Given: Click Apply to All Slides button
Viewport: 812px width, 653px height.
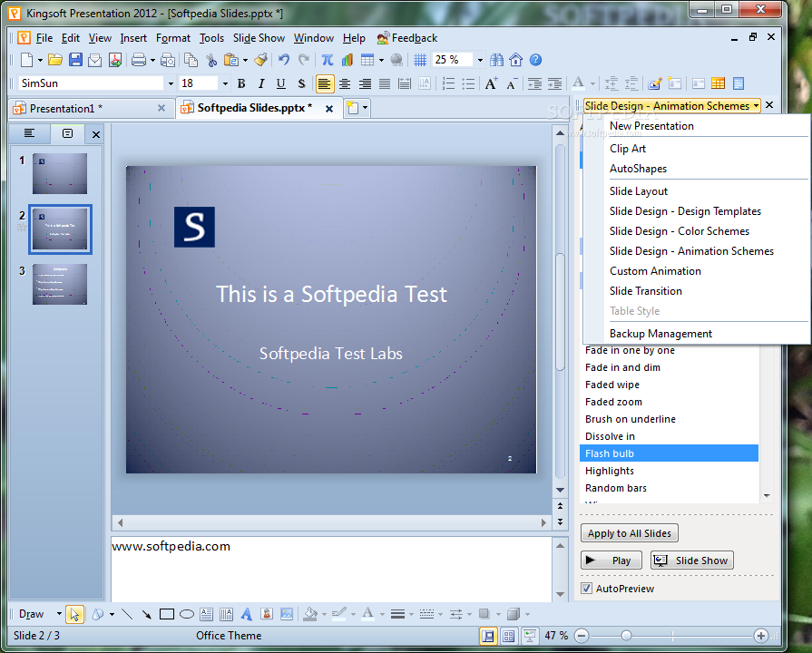Looking at the screenshot, I should (x=630, y=533).
